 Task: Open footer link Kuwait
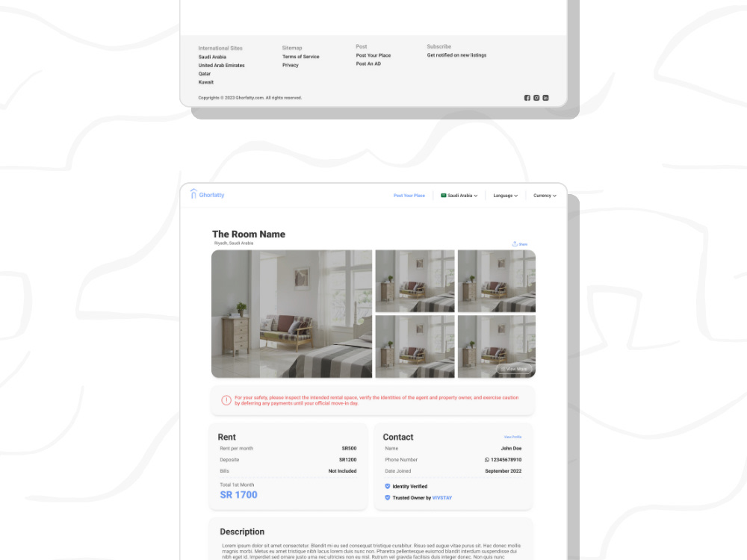pyautogui.click(x=206, y=82)
